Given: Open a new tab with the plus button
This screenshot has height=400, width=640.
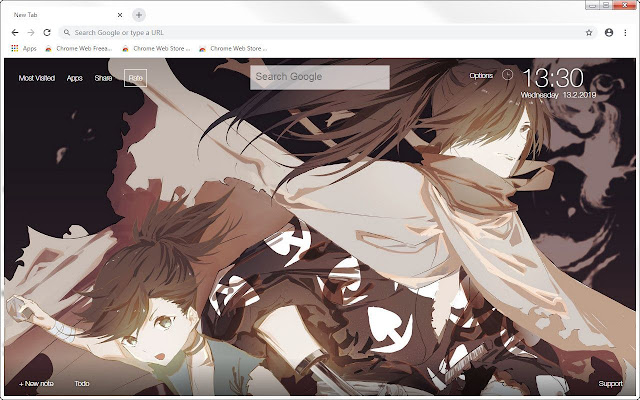Looking at the screenshot, I should click(139, 15).
